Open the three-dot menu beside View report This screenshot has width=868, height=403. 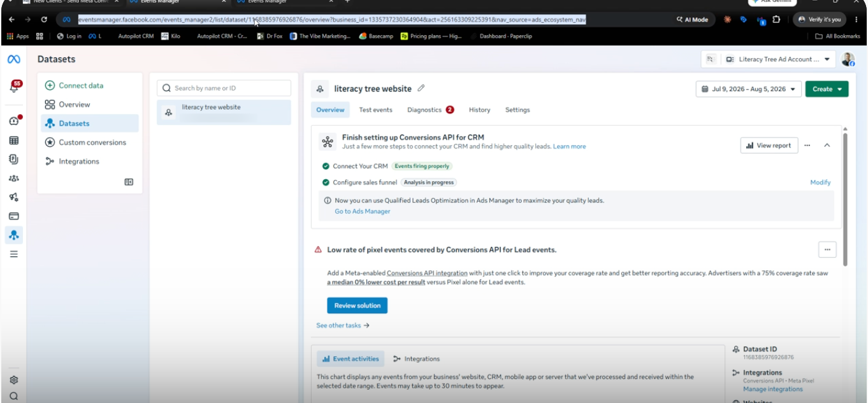pos(807,145)
